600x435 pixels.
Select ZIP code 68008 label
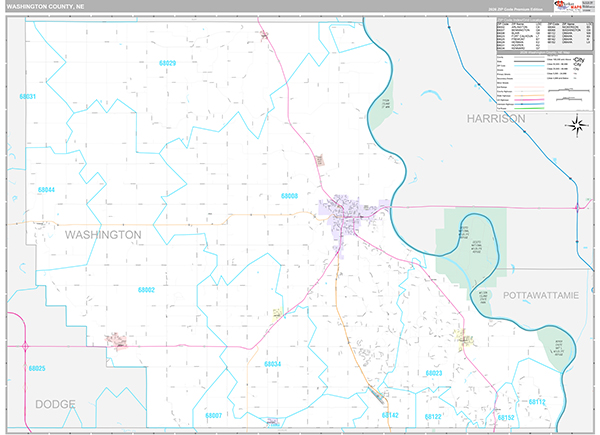click(x=289, y=196)
